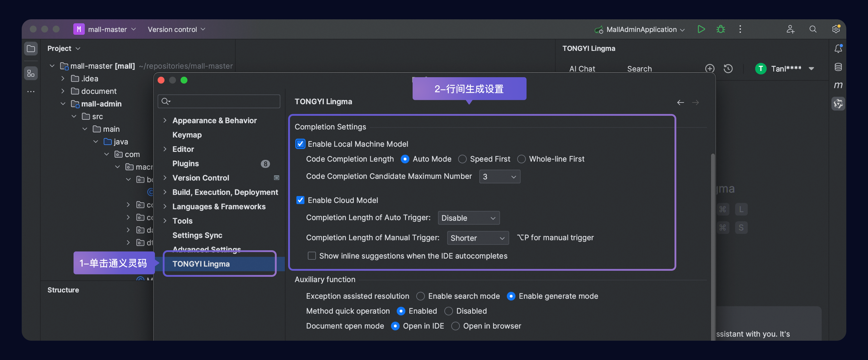Viewport: 868px width, 360px height.
Task: Select Auto Mode completion length
Action: 405,159
